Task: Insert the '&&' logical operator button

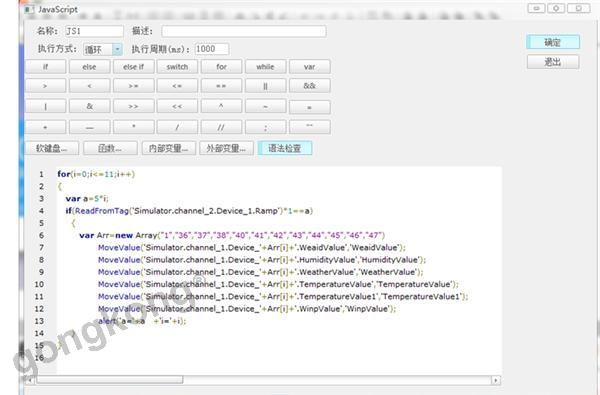Action: pos(310,86)
